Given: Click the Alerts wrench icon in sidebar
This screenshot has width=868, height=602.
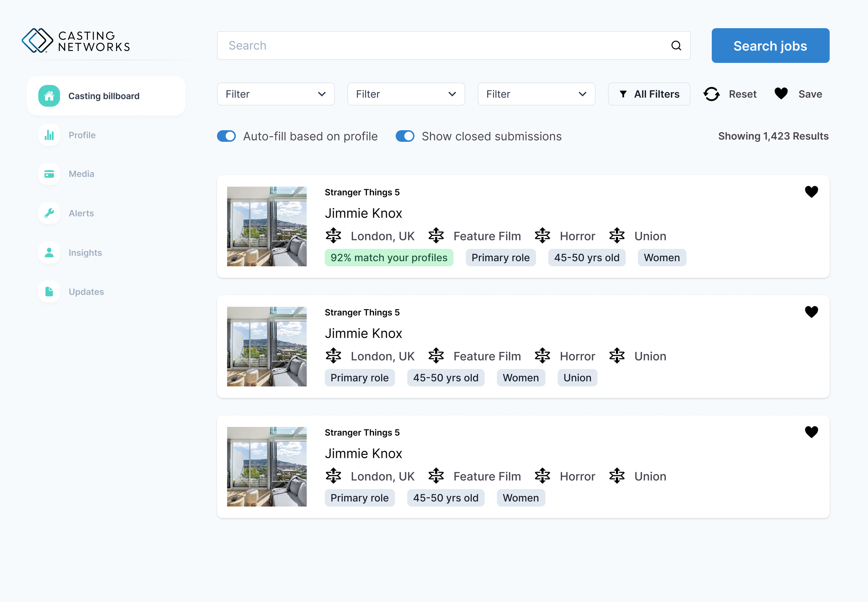Looking at the screenshot, I should (x=49, y=213).
